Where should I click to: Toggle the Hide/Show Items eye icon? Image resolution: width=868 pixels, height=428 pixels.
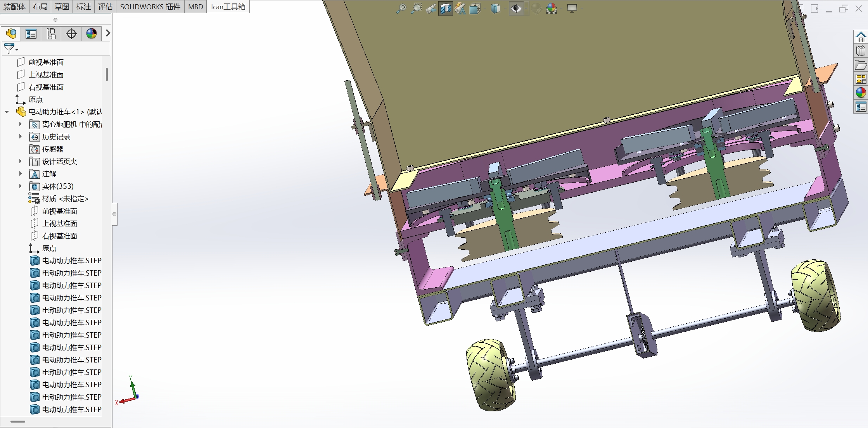516,9
